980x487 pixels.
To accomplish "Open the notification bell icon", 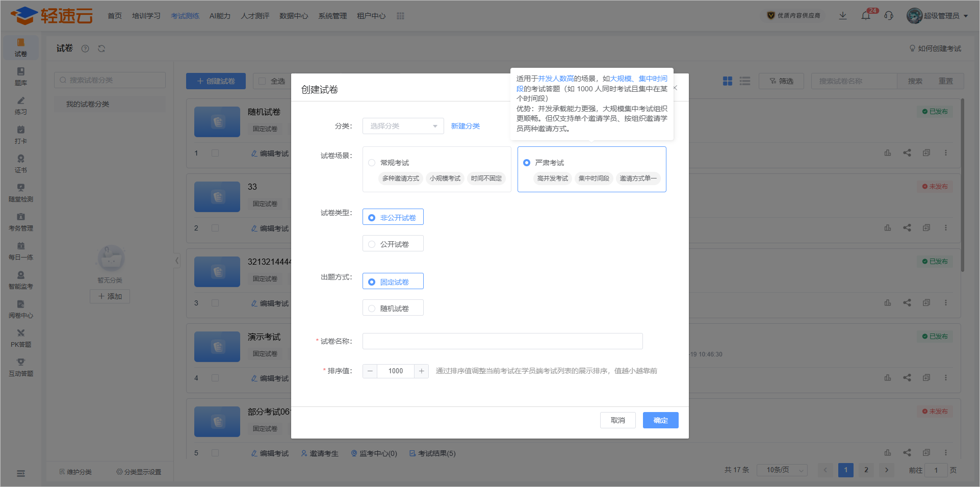I will [x=866, y=16].
